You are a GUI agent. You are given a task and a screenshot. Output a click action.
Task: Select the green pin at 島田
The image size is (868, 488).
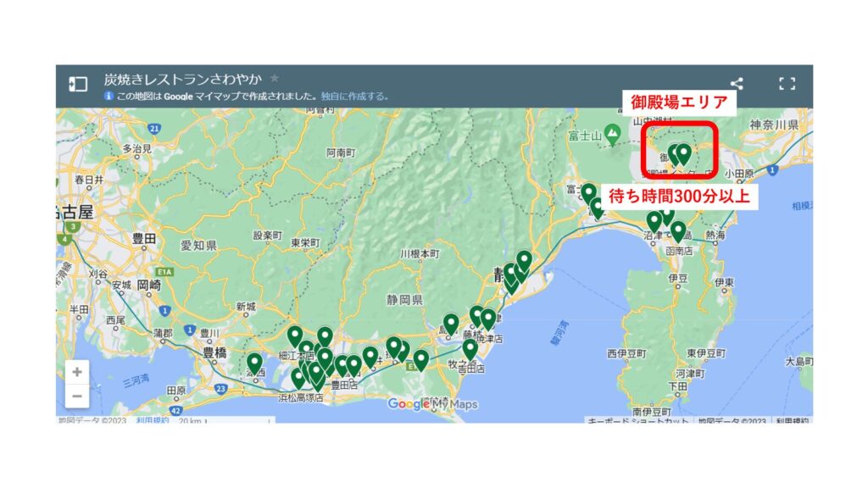click(x=451, y=324)
